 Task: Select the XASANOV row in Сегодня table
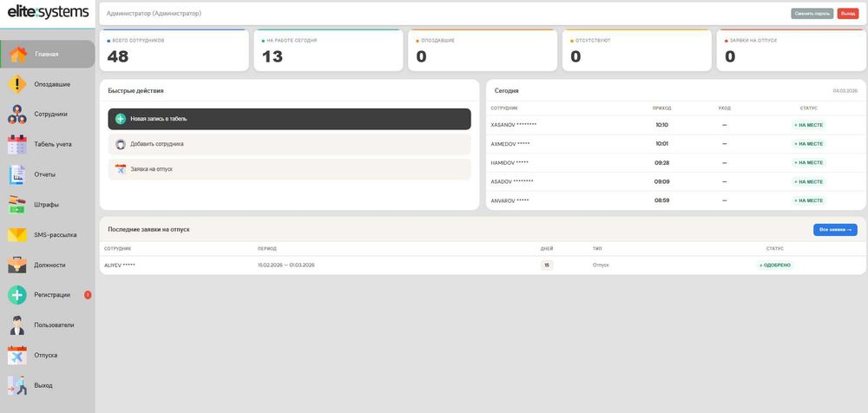[x=676, y=125]
